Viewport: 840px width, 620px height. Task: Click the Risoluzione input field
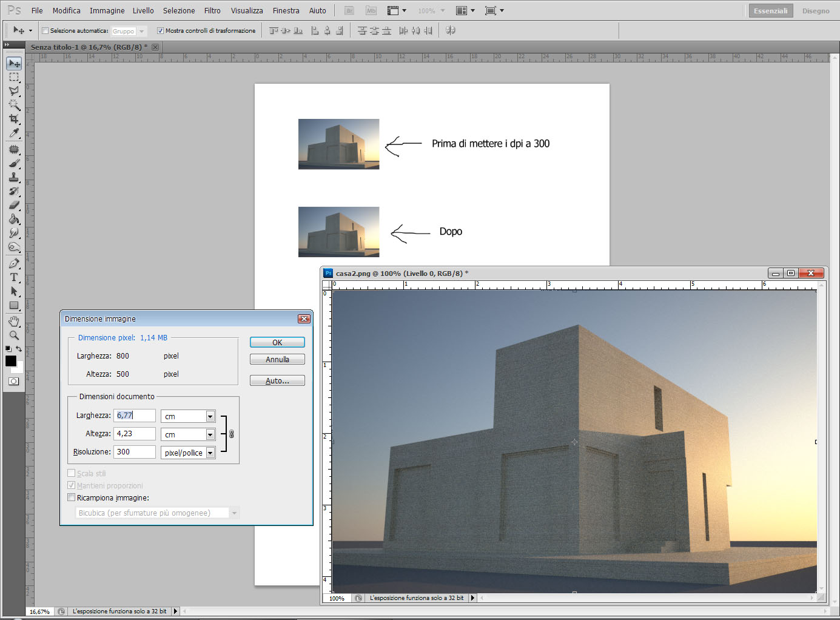(x=135, y=452)
